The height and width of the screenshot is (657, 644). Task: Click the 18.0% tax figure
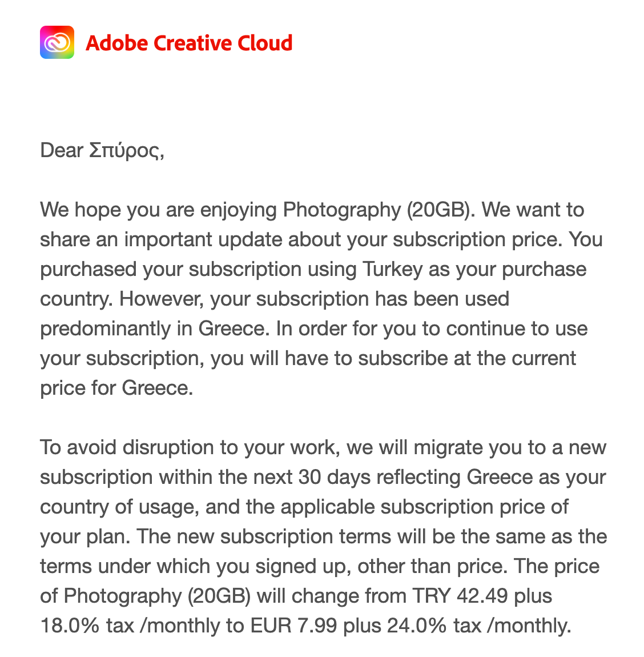coord(70,626)
